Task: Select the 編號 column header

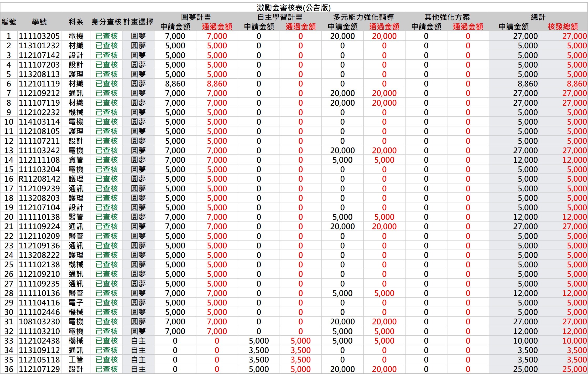Action: [x=9, y=22]
